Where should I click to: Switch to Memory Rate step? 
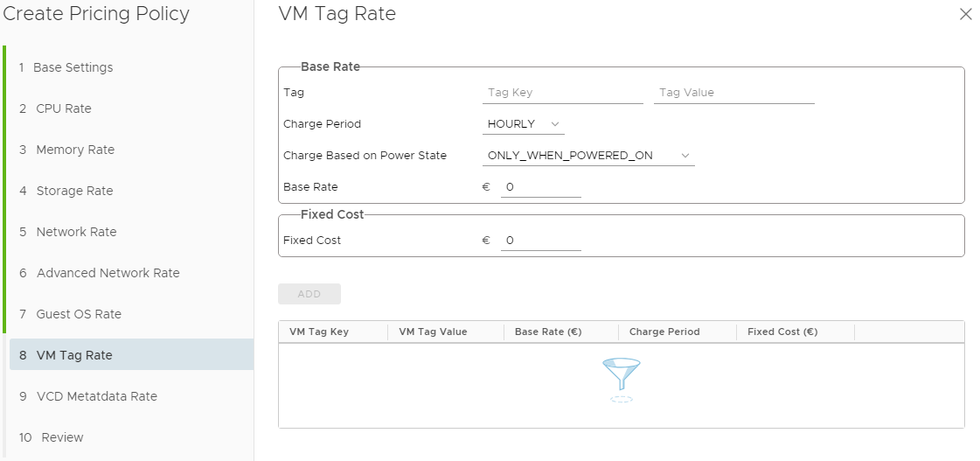pos(75,150)
